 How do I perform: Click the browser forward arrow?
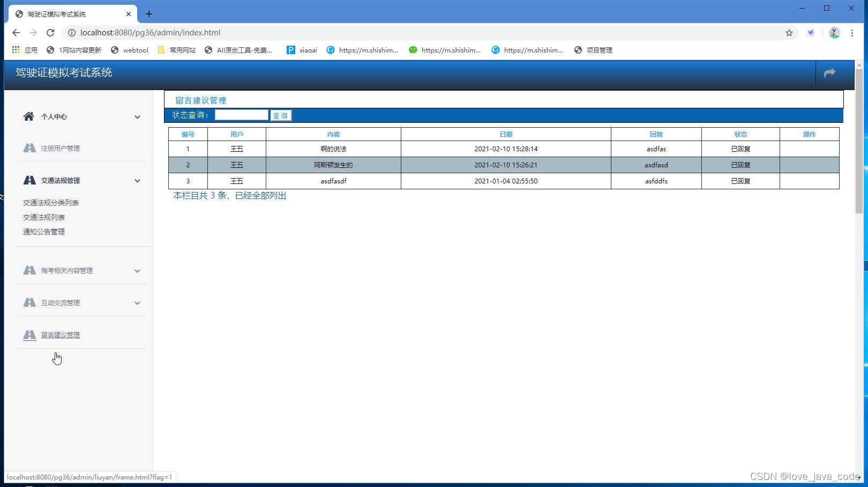click(x=33, y=33)
